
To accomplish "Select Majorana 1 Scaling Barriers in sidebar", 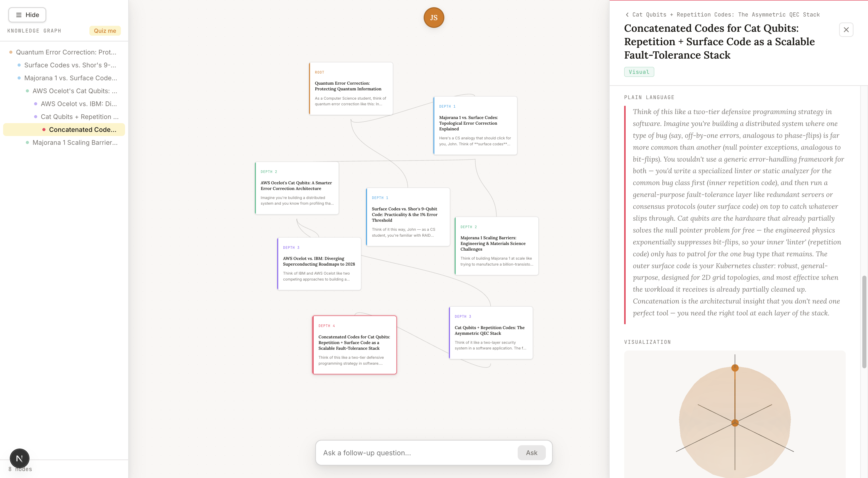I will coord(75,142).
